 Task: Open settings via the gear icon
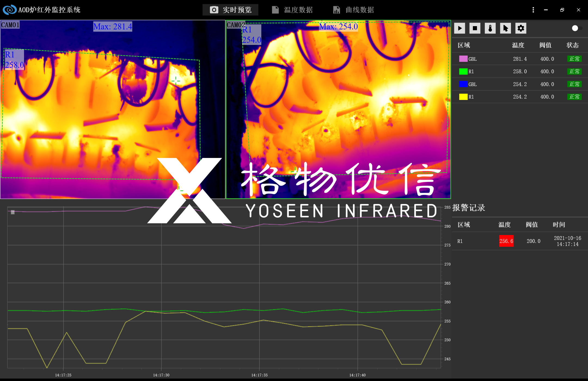tap(520, 28)
